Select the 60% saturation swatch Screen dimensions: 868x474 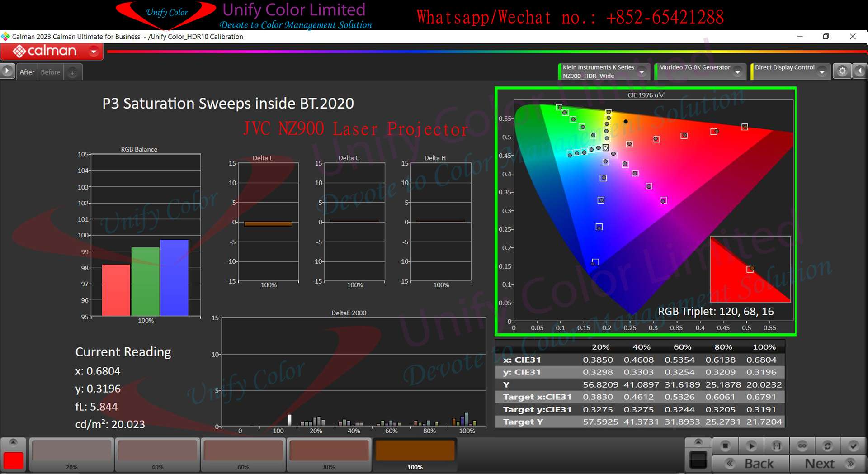(x=243, y=454)
